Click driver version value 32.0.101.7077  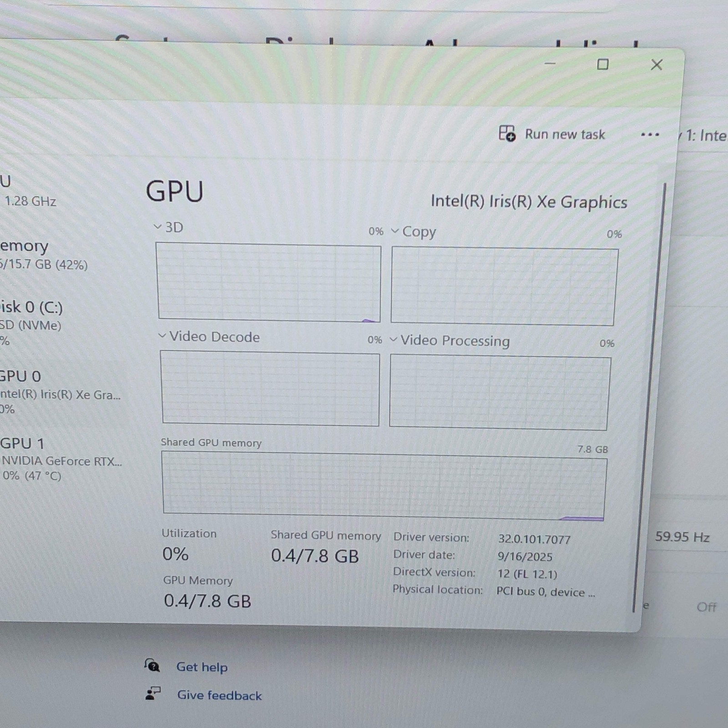tap(534, 539)
